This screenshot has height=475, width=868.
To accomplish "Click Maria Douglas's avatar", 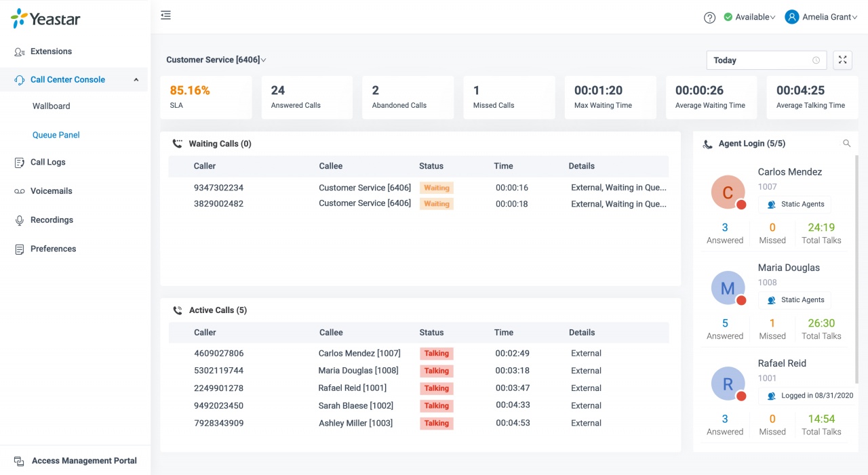I will (x=728, y=288).
